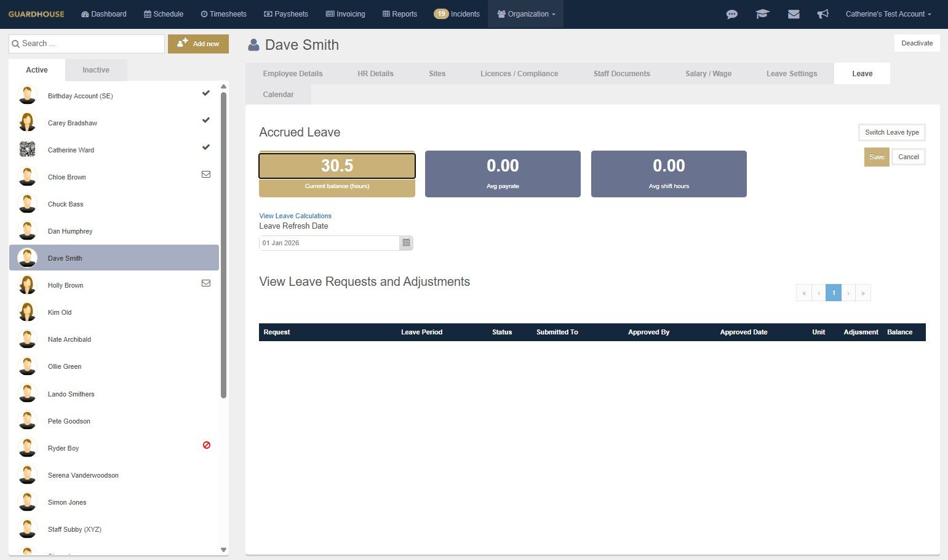The width and height of the screenshot is (948, 560).
Task: Click Kim Old's avatar picture
Action: click(27, 312)
